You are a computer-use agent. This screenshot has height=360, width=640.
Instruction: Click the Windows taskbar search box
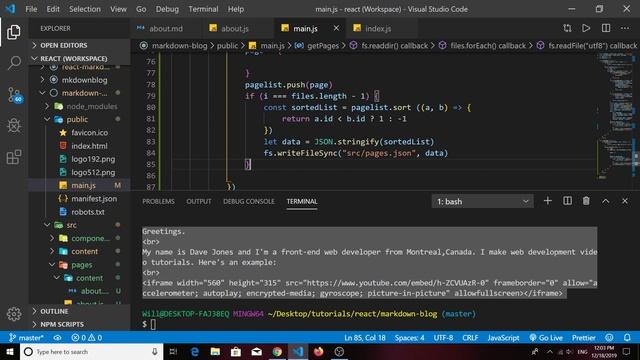(x=91, y=352)
